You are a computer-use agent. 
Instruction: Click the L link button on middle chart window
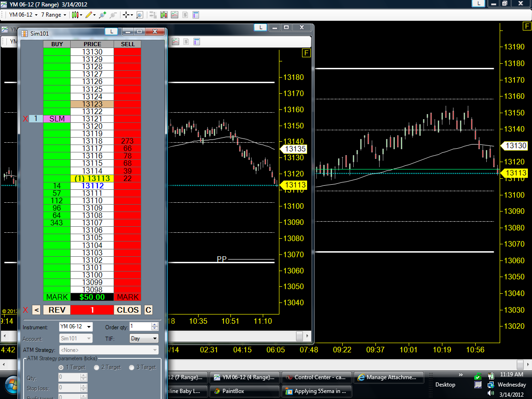[260, 28]
